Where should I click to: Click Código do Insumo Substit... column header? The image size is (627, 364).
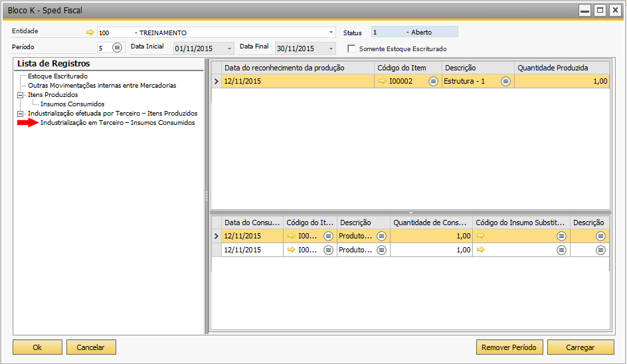click(521, 223)
